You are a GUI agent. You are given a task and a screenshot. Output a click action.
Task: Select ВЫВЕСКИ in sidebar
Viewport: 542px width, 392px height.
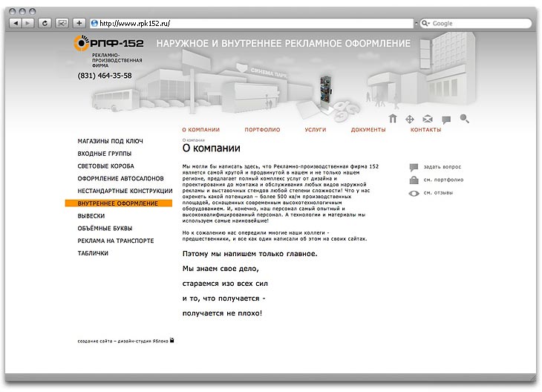click(x=91, y=216)
